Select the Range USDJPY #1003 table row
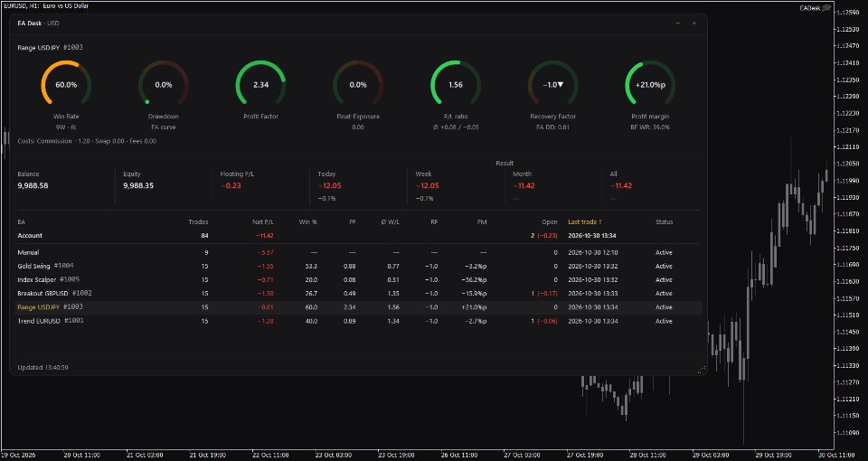This screenshot has height=461, width=868. tap(358, 307)
